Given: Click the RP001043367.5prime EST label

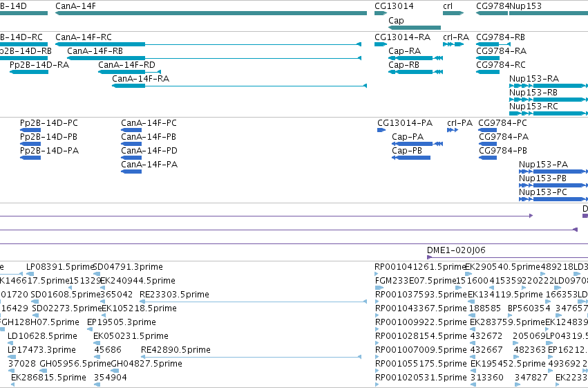Looking at the screenshot, I should click(421, 308).
